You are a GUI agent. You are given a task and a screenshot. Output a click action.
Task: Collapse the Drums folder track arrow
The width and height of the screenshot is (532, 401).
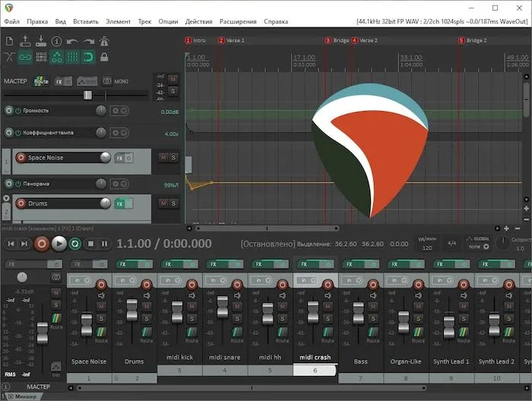[x=6, y=198]
